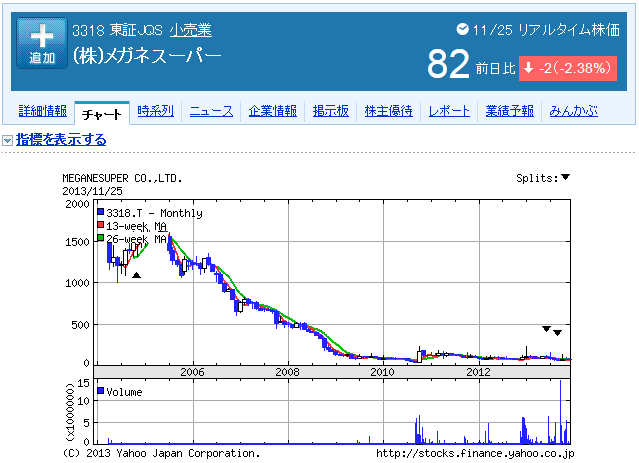
Task: Click the 3318 東証JQS code text
Action: [117, 30]
